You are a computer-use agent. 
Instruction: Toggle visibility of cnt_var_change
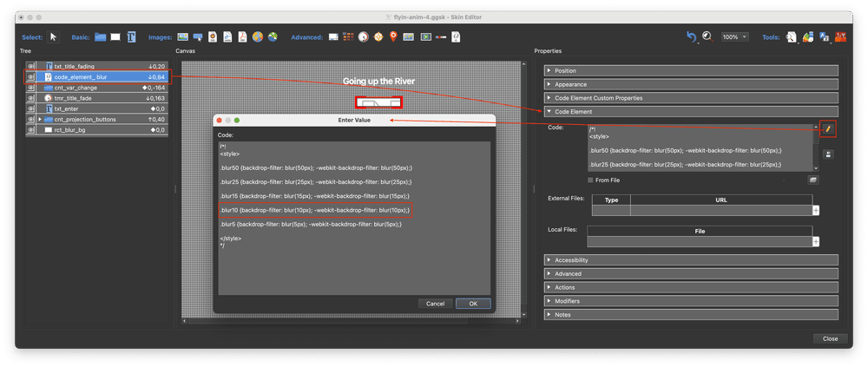(31, 88)
